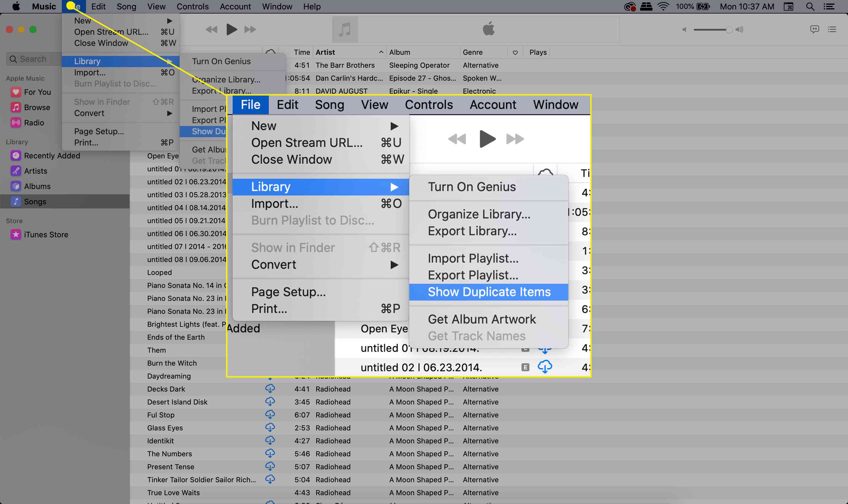The image size is (848, 504).
Task: Open the Apple menu
Action: coord(16,6)
